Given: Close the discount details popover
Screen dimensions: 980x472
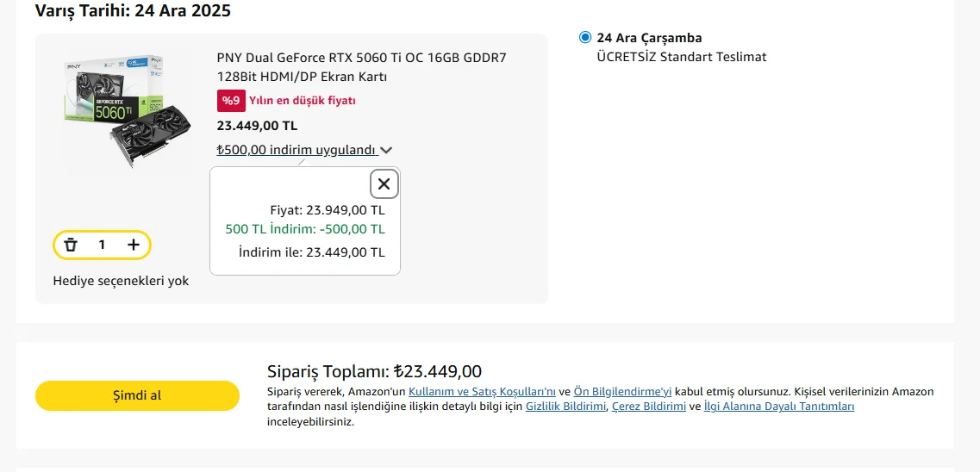Looking at the screenshot, I should 384,183.
